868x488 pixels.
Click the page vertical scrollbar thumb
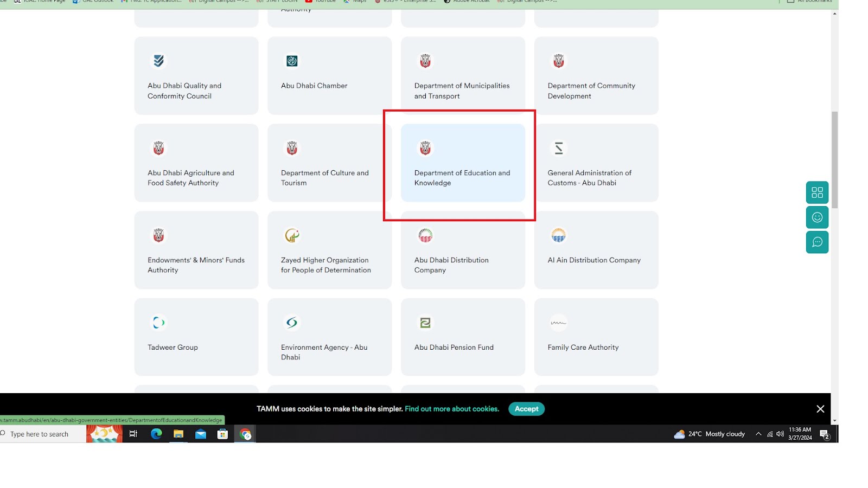835,159
